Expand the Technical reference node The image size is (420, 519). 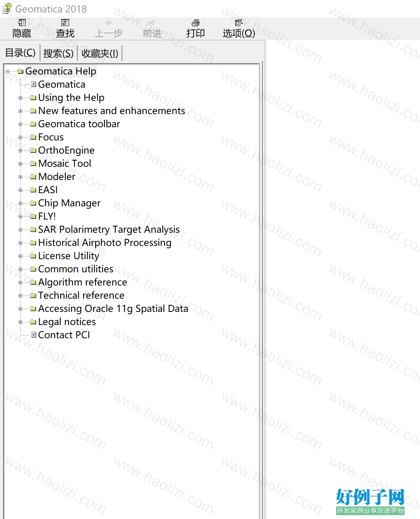coord(20,296)
